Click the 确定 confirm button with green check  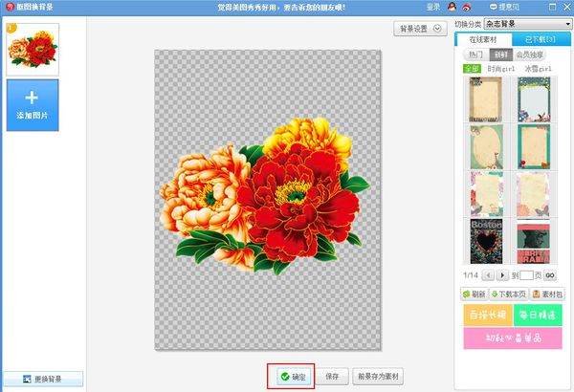(292, 377)
